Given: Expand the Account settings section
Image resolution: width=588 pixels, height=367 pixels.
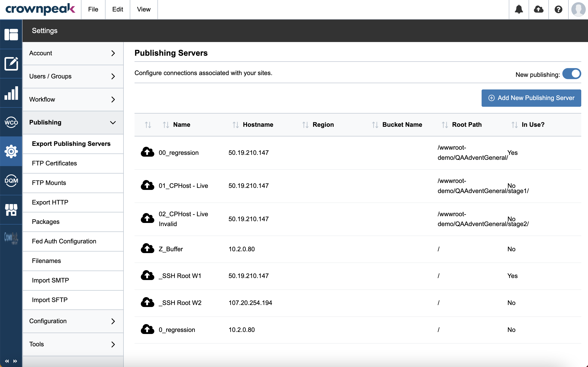Looking at the screenshot, I should pos(73,53).
